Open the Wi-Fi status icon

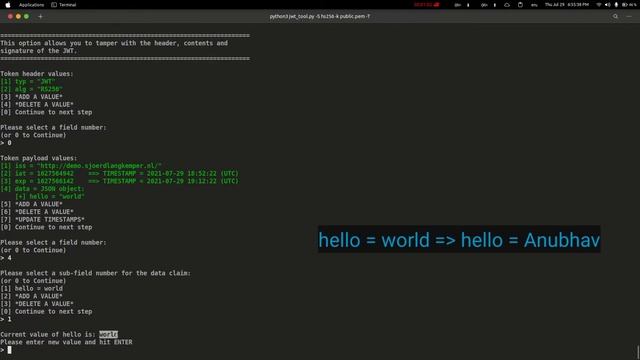(599, 5)
